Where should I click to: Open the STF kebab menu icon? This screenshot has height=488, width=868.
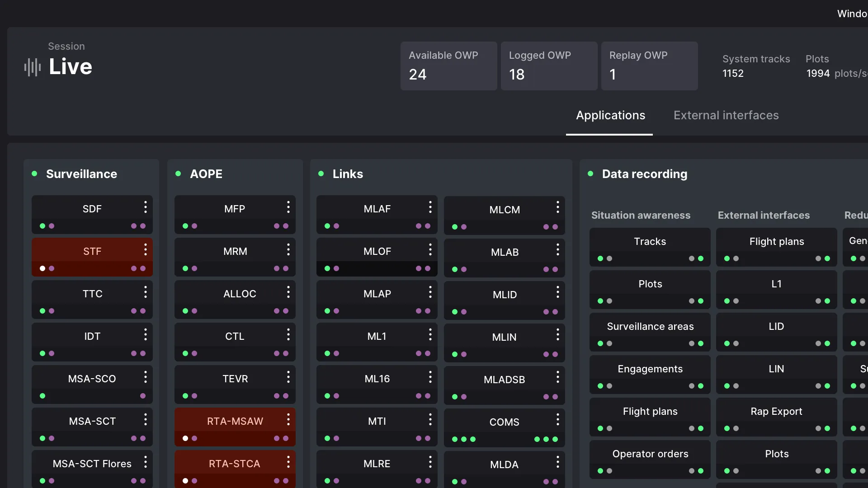pyautogui.click(x=145, y=250)
